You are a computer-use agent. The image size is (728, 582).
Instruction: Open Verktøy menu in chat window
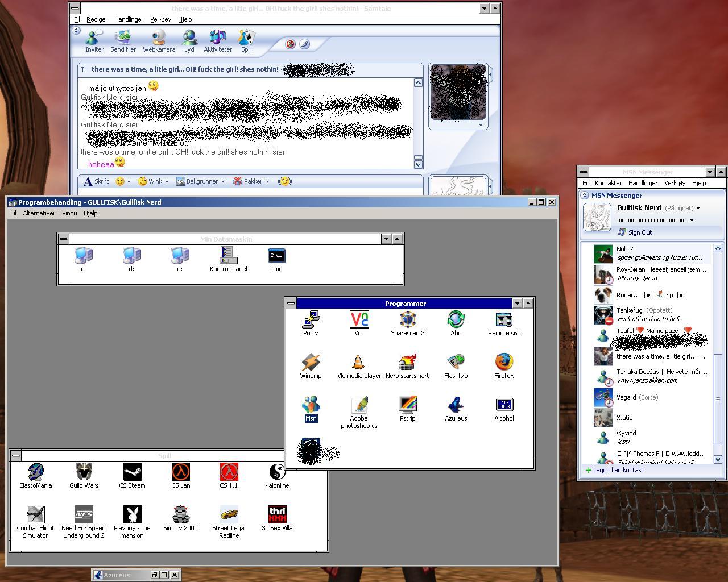click(x=160, y=19)
